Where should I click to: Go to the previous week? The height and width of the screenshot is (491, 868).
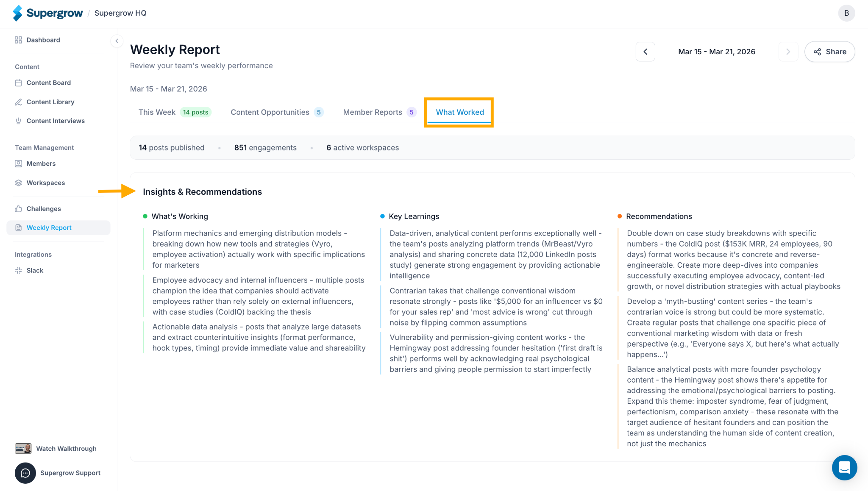pos(645,52)
